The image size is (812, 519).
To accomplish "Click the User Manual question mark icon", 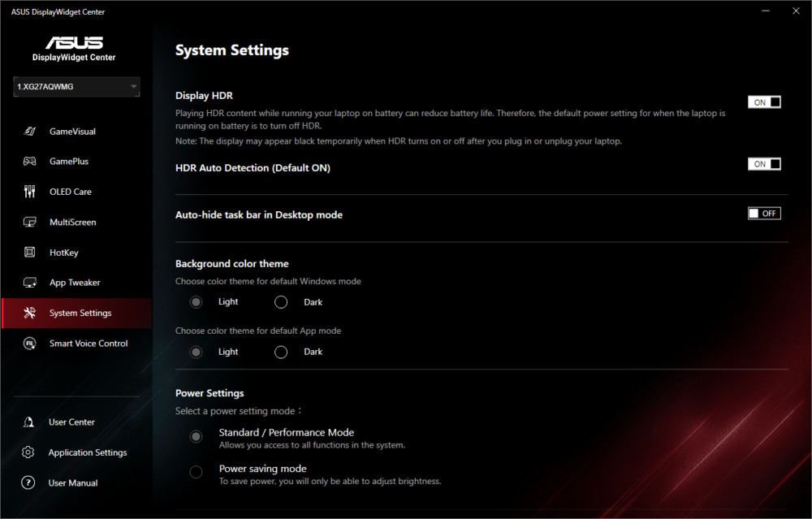I will 28,483.
